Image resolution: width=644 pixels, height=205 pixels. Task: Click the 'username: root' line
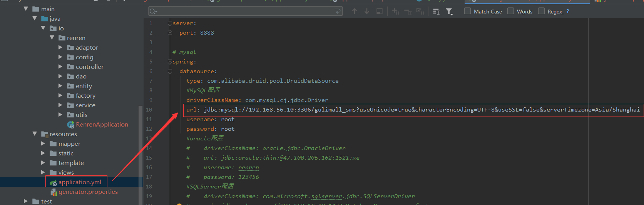(x=211, y=119)
